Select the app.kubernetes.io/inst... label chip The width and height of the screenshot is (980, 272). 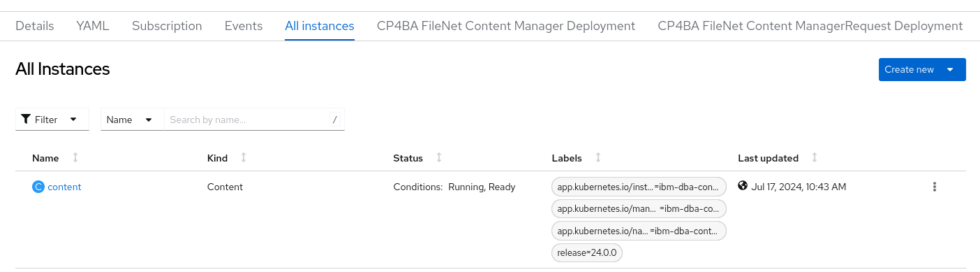pyautogui.click(x=639, y=187)
